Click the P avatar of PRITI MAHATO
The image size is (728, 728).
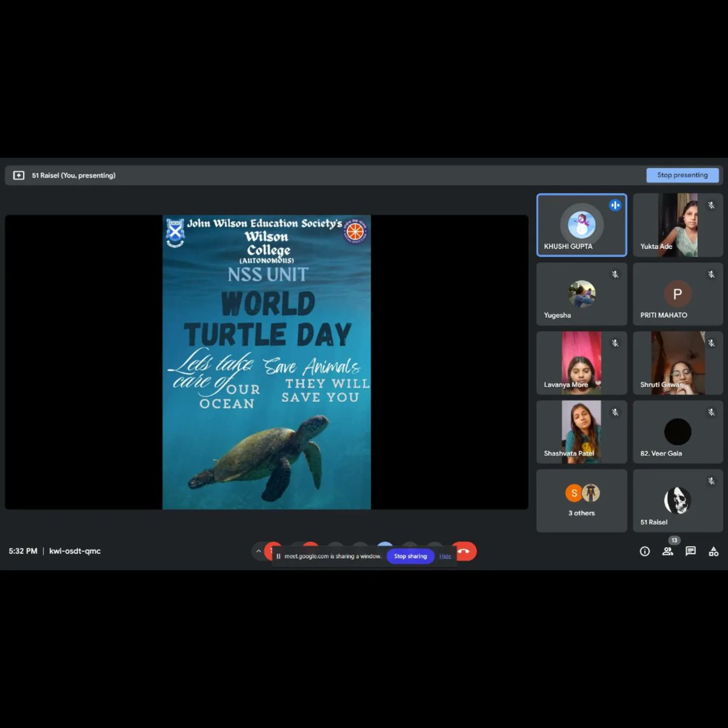(x=678, y=294)
